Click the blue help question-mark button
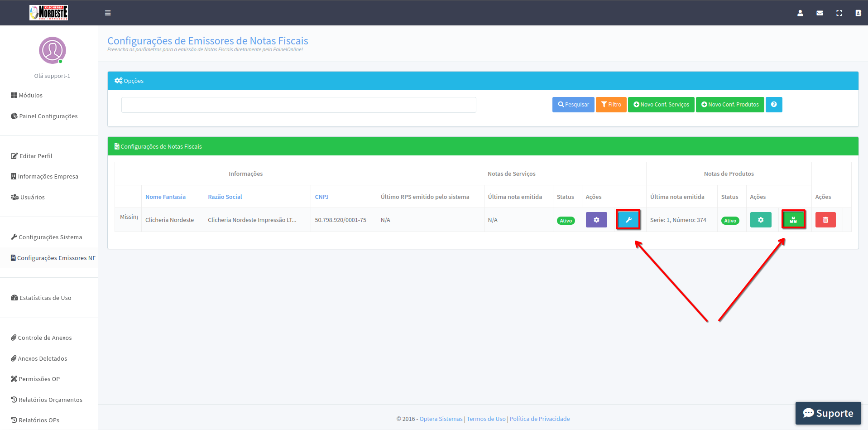The width and height of the screenshot is (868, 430). tap(774, 105)
